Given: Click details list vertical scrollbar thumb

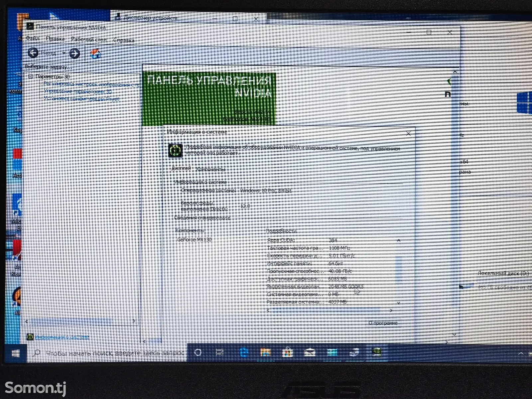Looking at the screenshot, I should click(398, 269).
